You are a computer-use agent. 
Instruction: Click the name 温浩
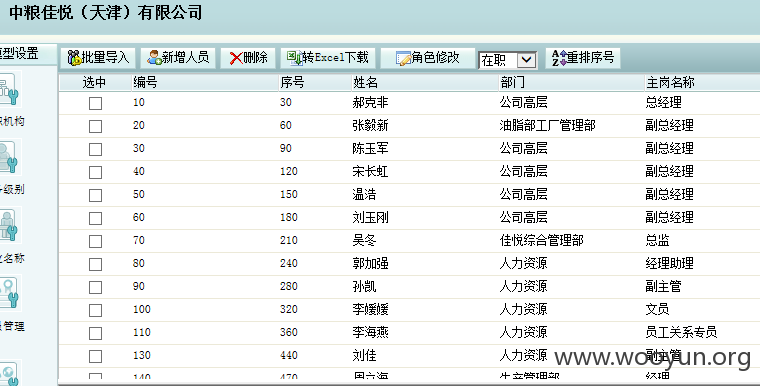point(364,194)
